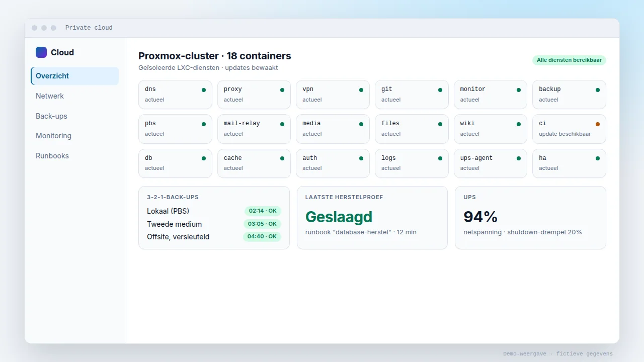Screen dimensions: 644x362
Task: Click the Lokaal (PBS) label
Action: tap(168, 211)
